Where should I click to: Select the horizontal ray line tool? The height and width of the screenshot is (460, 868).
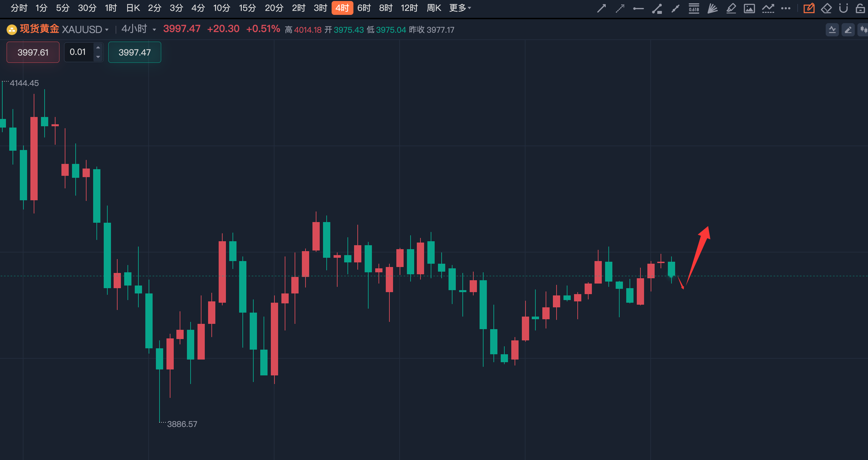pos(638,8)
